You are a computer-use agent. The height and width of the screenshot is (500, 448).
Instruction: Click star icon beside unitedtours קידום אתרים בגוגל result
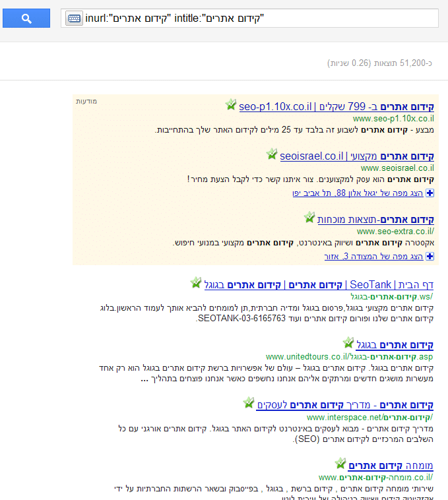point(348,343)
